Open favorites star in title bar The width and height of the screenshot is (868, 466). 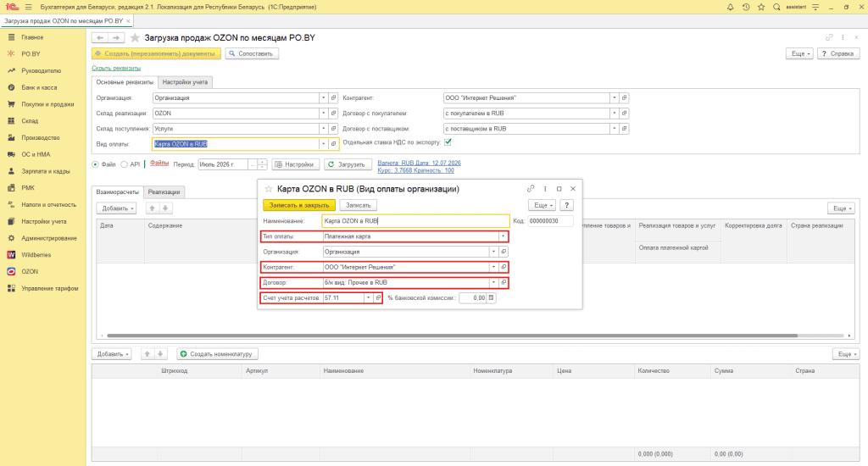761,7
